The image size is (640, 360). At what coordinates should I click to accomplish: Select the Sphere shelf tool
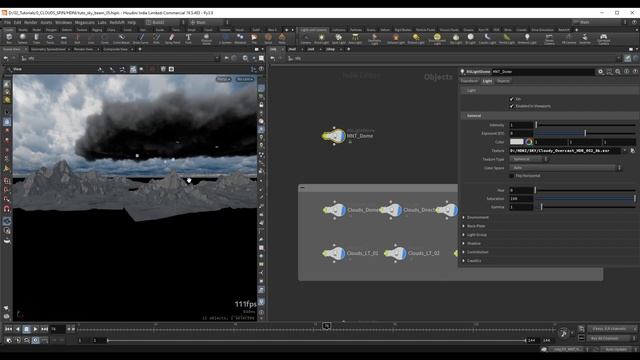click(22, 39)
